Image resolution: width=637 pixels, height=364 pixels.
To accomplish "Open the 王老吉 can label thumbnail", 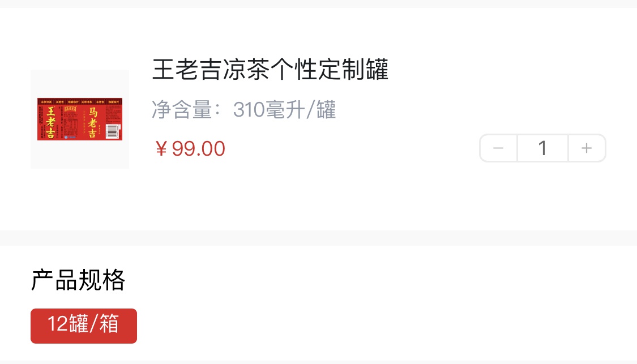I will pos(80,119).
